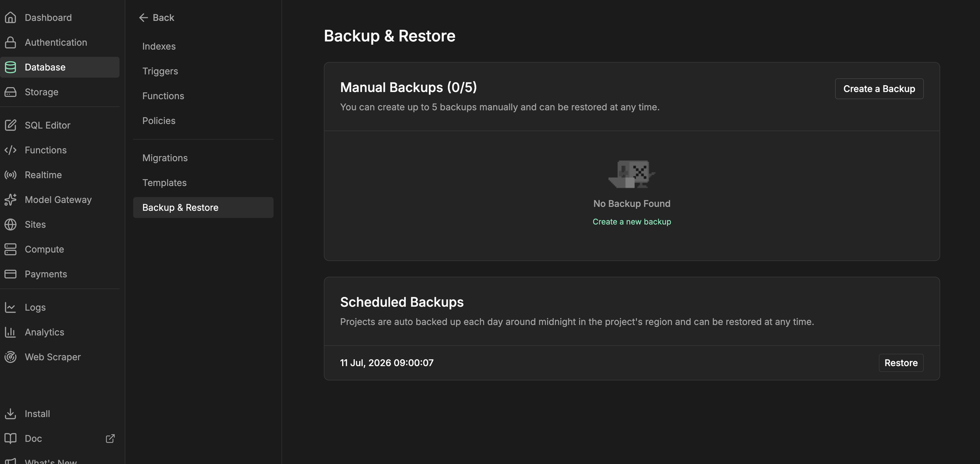This screenshot has width=980, height=464.
Task: Click the Doc book icon
Action: point(10,439)
